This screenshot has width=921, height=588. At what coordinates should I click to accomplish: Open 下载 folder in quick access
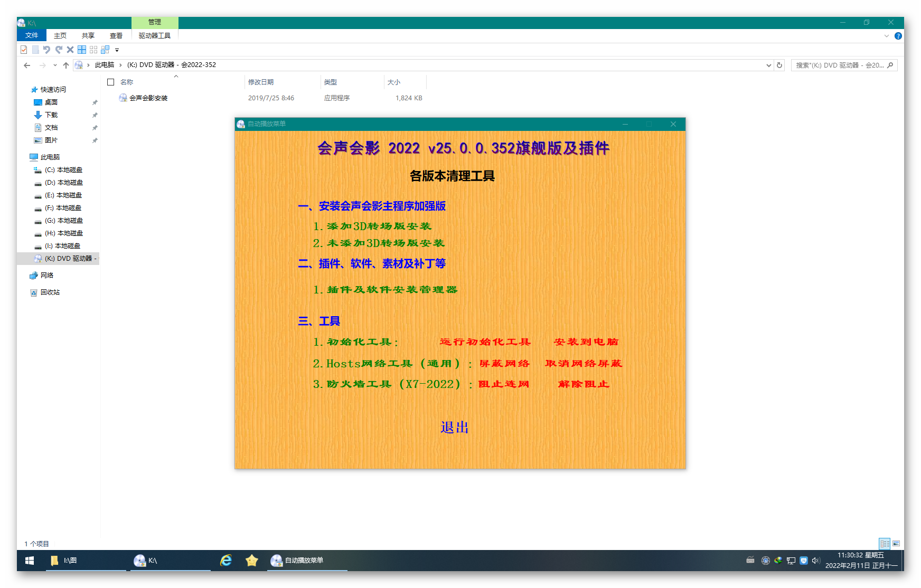click(51, 115)
